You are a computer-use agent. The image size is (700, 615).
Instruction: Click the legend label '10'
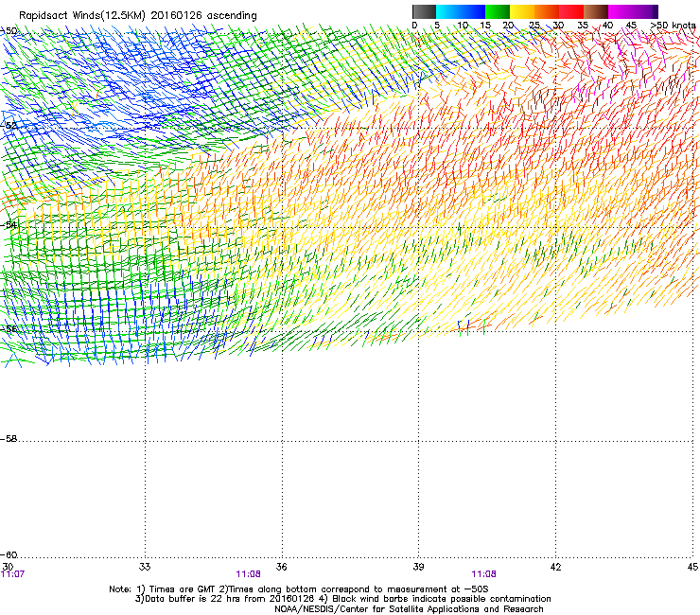(463, 26)
